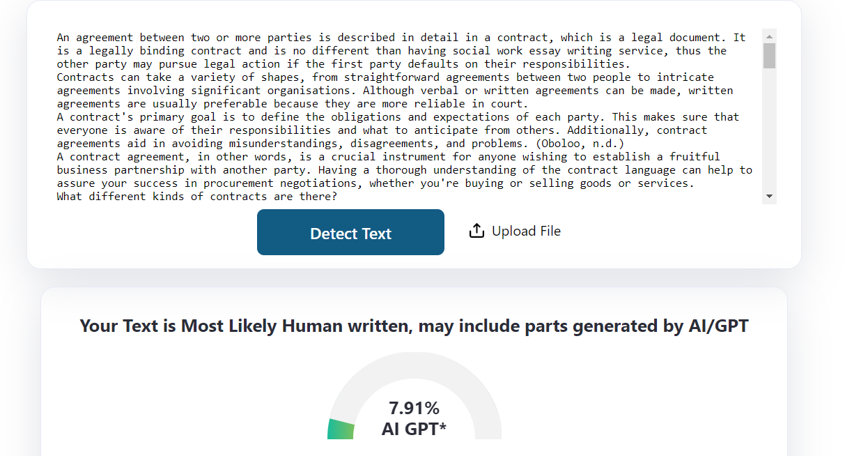Image resolution: width=868 pixels, height=456 pixels.
Task: Click the green segment of the AI gauge
Action: [x=341, y=430]
